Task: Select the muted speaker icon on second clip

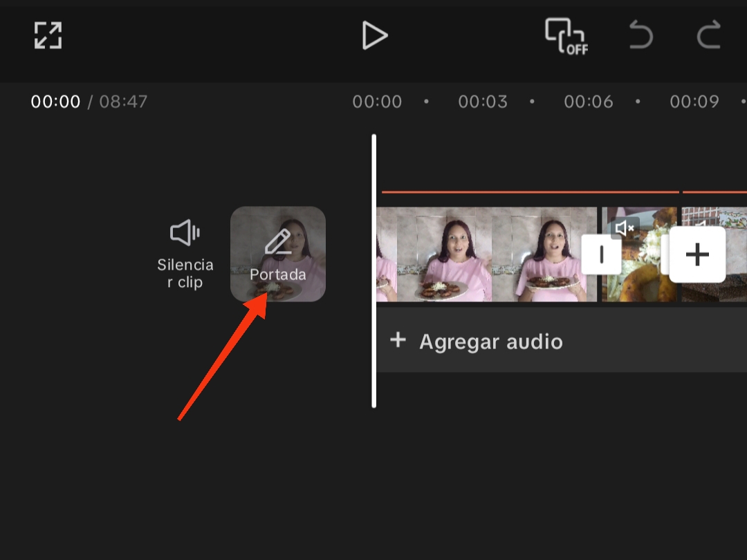Action: [x=625, y=228]
